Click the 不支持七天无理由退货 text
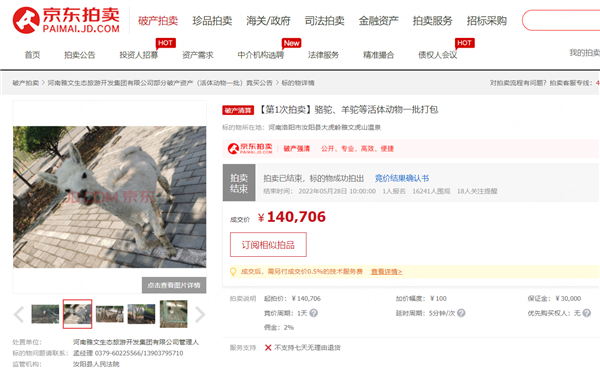 tap(308, 348)
